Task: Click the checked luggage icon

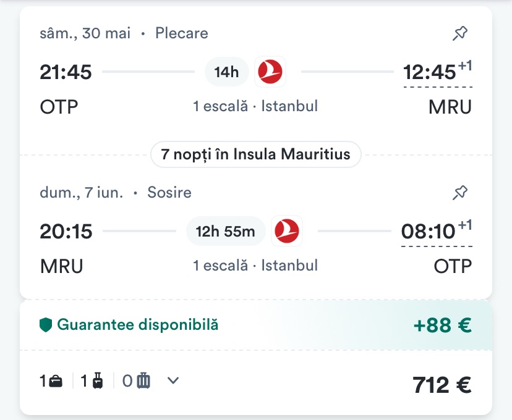Action: point(143,381)
